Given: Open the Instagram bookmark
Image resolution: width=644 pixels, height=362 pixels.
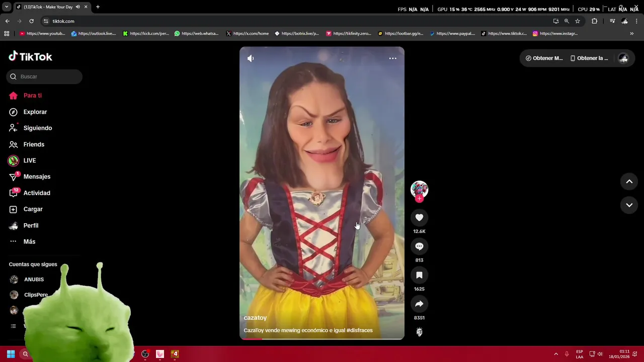Looking at the screenshot, I should click(555, 34).
